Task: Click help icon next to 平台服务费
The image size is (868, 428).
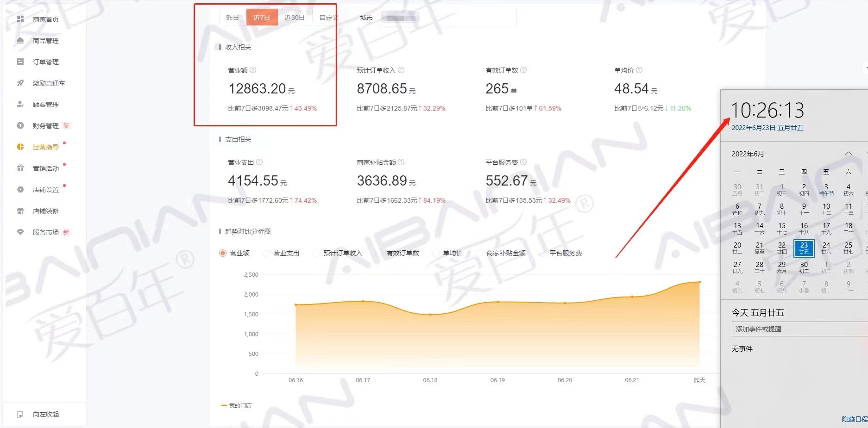Action: coord(523,162)
